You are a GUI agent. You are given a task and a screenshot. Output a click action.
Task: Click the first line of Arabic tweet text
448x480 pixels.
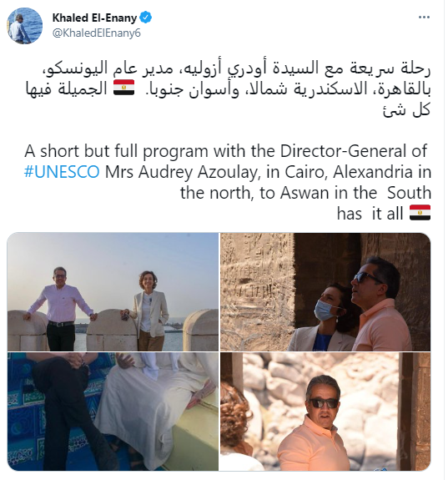coord(236,68)
